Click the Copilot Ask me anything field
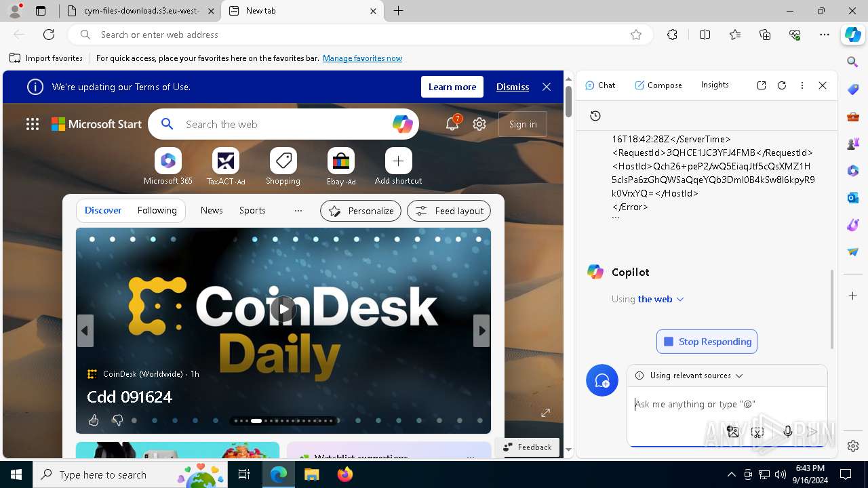 pos(727,405)
